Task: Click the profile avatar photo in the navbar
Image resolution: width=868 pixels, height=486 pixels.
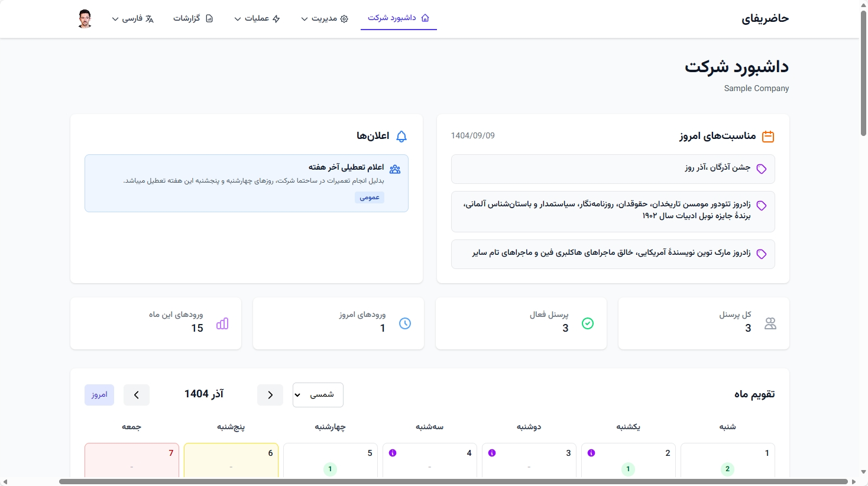Action: (85, 18)
